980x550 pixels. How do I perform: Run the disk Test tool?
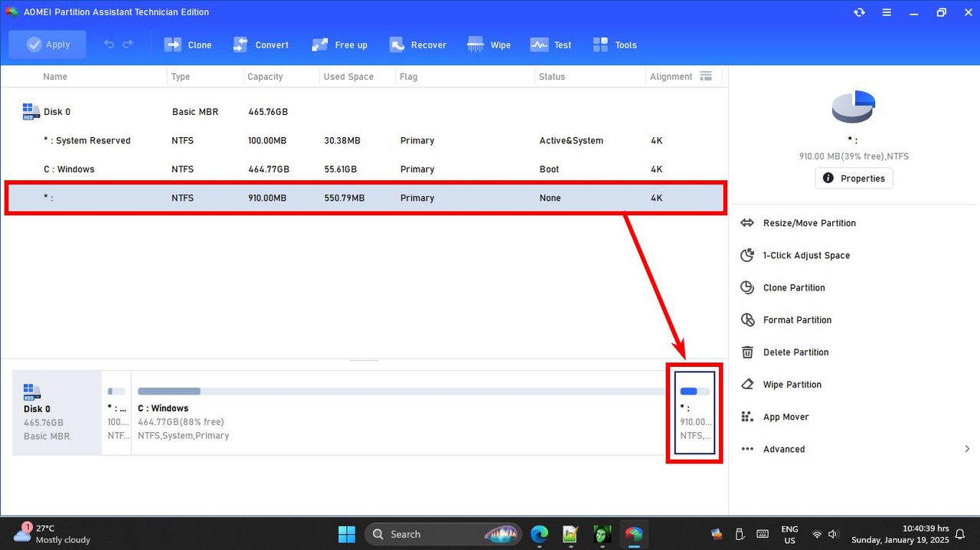pos(550,44)
